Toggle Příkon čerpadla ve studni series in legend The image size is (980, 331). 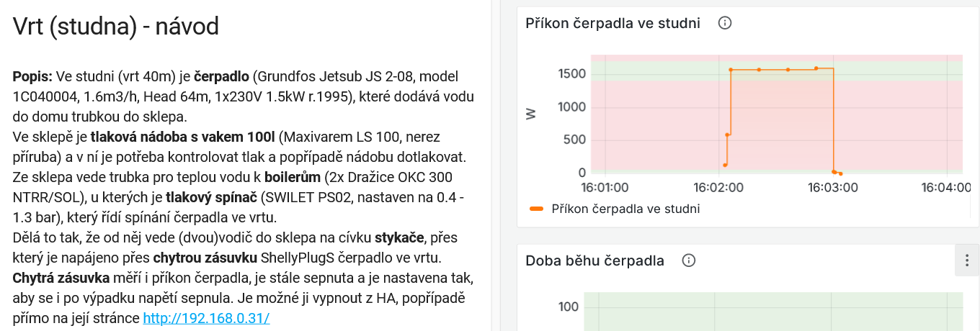[x=625, y=209]
